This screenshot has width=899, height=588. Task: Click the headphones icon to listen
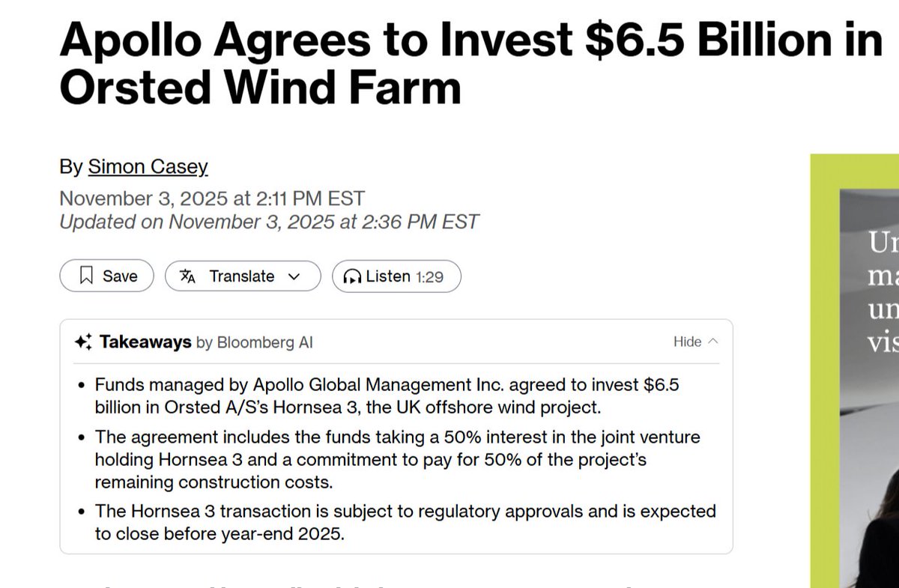click(x=352, y=277)
